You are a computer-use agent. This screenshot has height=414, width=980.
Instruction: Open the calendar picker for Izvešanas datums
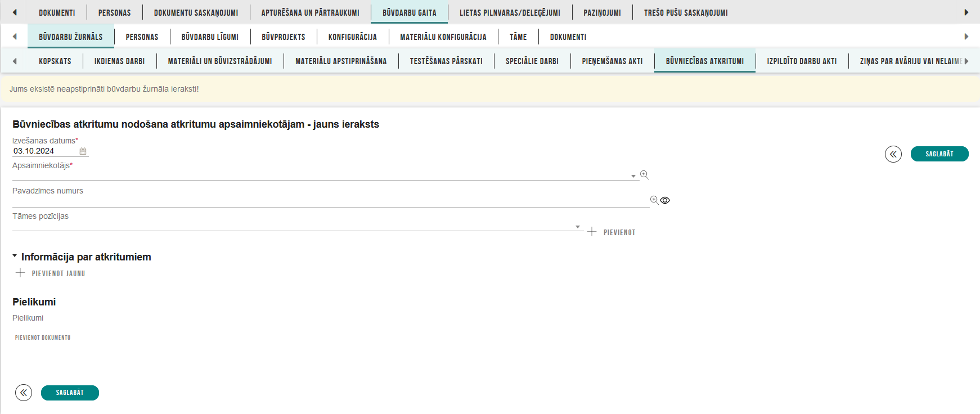pos(83,151)
